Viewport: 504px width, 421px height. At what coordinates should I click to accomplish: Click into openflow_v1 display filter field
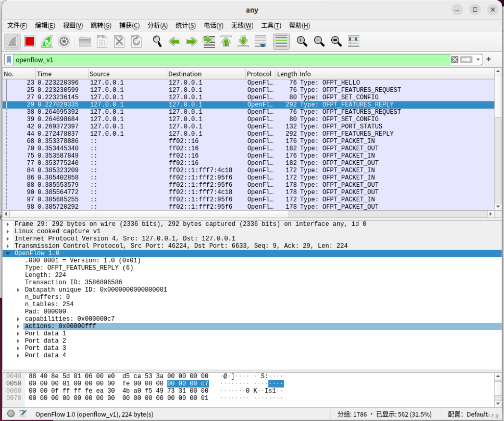232,60
